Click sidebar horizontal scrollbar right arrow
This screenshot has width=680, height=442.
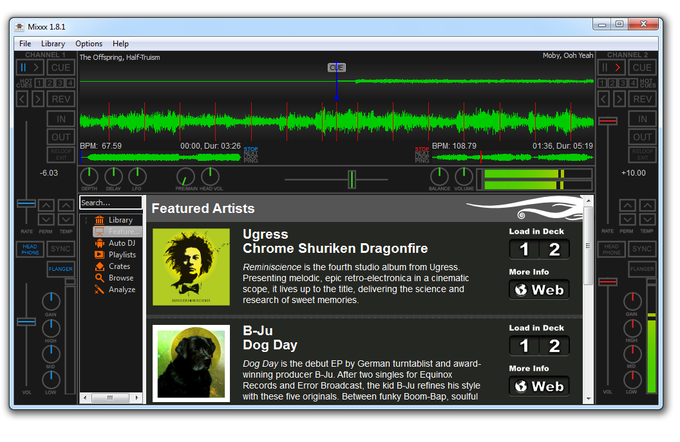(x=137, y=397)
